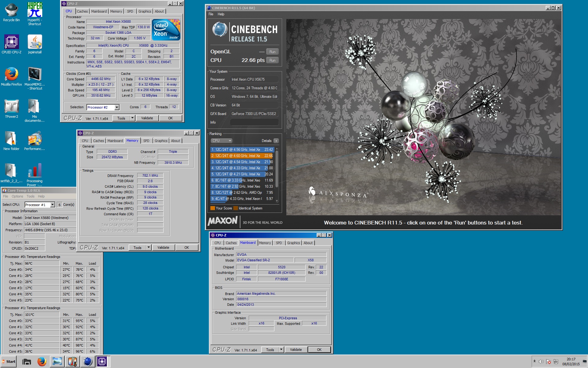
Task: Click the Cinebench rendered scene preview
Action: (424, 117)
